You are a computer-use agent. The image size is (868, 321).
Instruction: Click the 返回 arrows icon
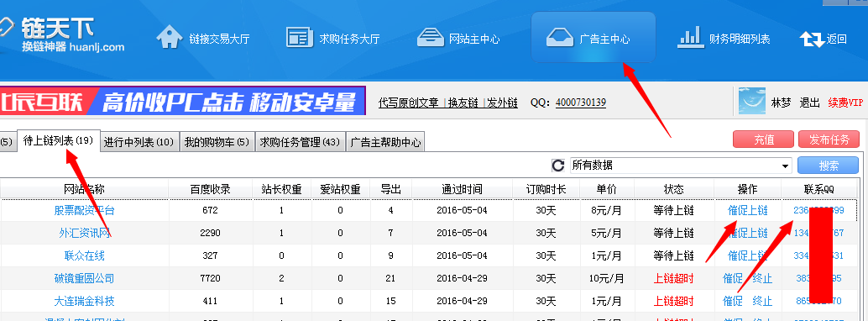812,39
